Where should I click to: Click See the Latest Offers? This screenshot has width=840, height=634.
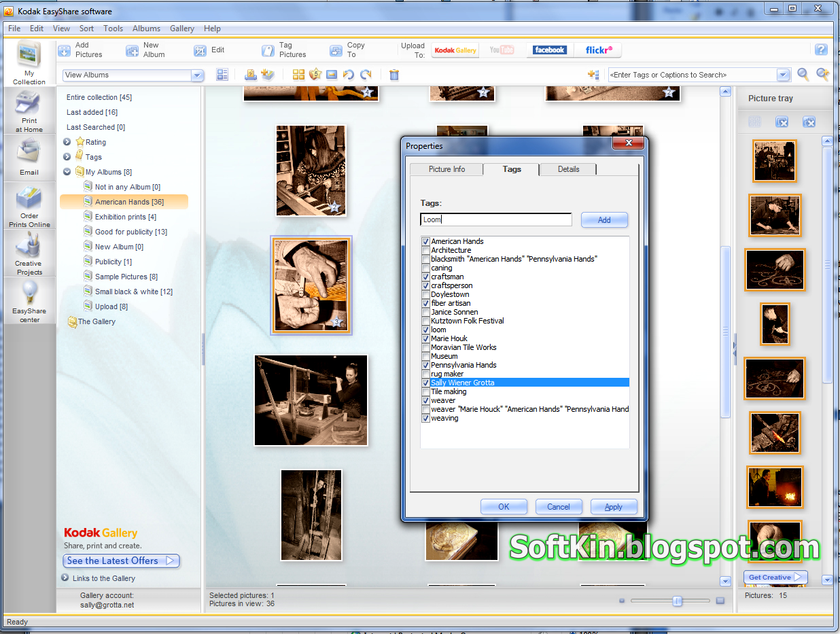(x=121, y=561)
